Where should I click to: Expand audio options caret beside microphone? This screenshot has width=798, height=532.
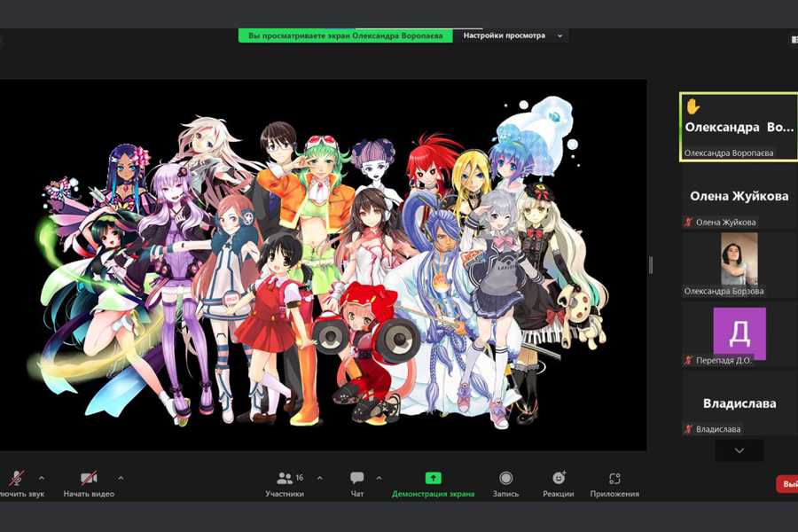[x=42, y=479]
